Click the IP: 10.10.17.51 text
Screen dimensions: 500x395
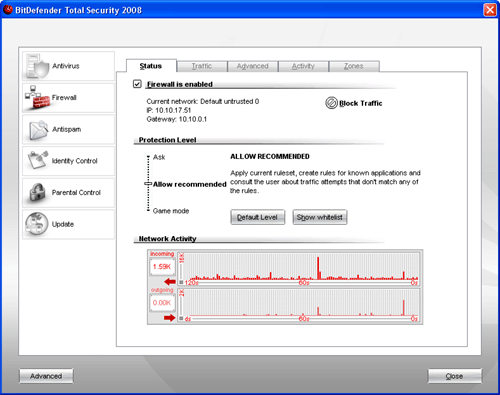pyautogui.click(x=169, y=110)
